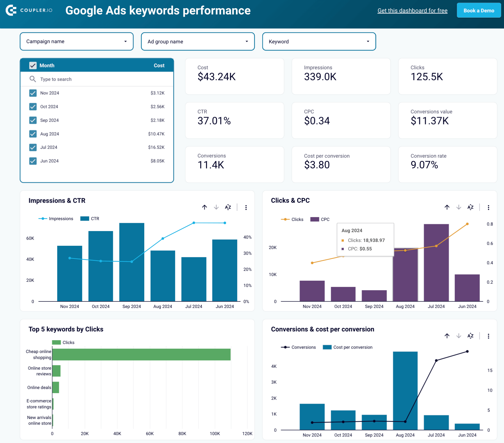Sort descending in Impressions & CTR chart
The height and width of the screenshot is (443, 504).
coord(216,207)
